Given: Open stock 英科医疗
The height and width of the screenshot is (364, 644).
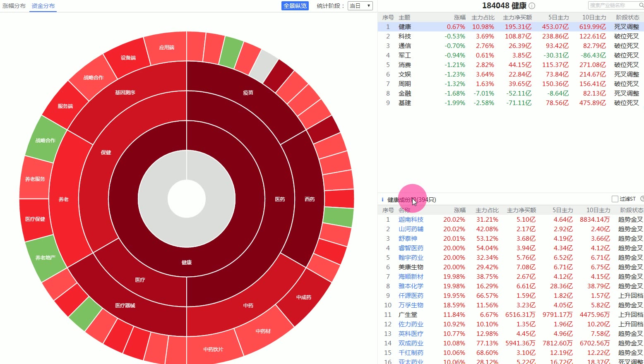Looking at the screenshot, I should 411,333.
